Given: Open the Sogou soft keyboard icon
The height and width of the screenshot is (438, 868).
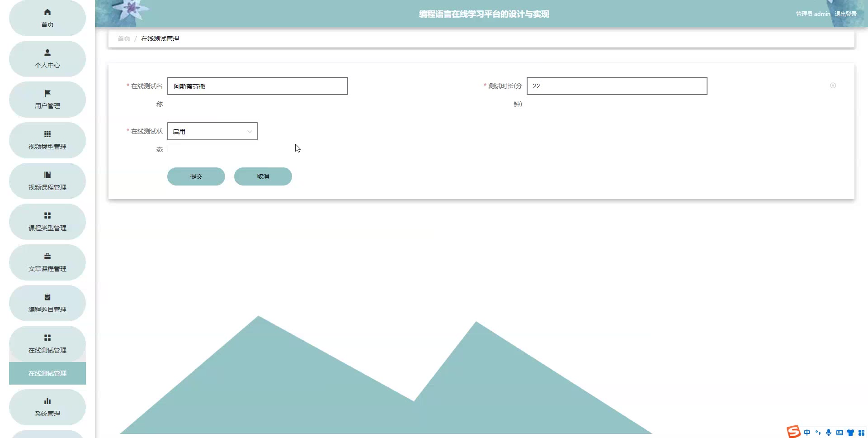Looking at the screenshot, I should 840,433.
